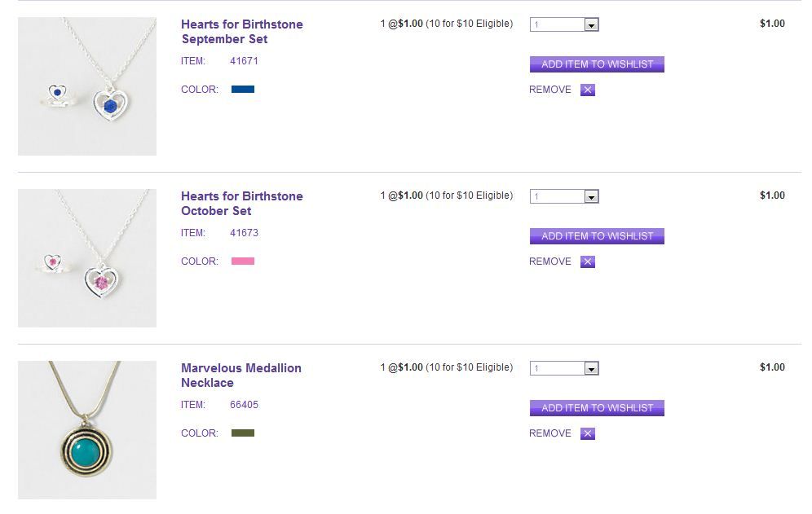Click remove X icon for October Set
812x514 pixels.
(588, 262)
